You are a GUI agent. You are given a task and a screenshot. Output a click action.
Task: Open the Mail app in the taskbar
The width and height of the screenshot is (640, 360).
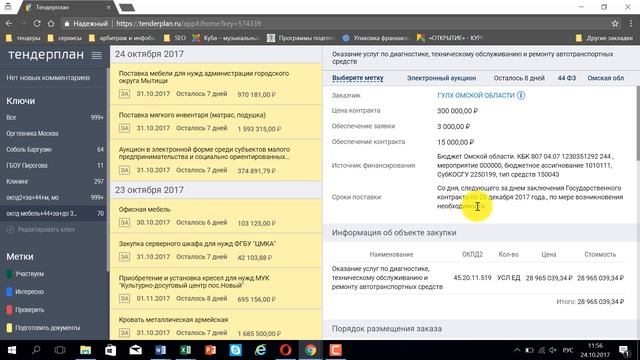pyautogui.click(x=136, y=350)
